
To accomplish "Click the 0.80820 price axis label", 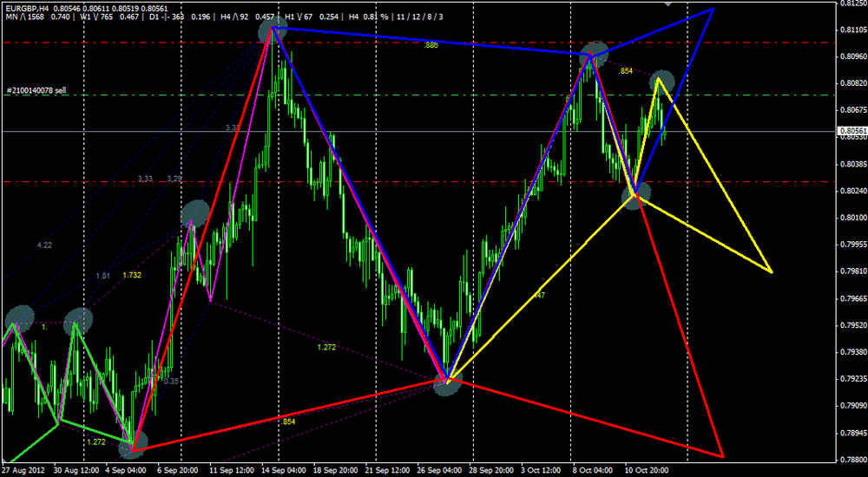I will point(852,83).
